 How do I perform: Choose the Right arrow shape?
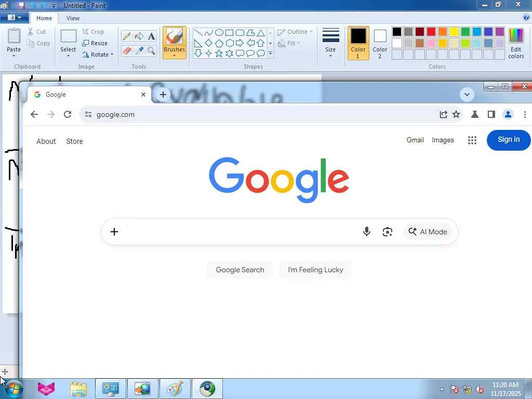[x=240, y=43]
